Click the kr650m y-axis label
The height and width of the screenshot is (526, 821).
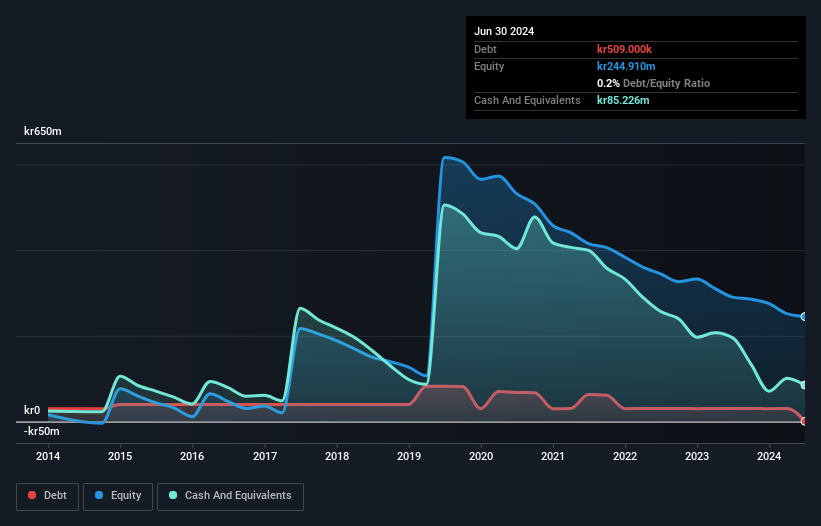tap(43, 132)
